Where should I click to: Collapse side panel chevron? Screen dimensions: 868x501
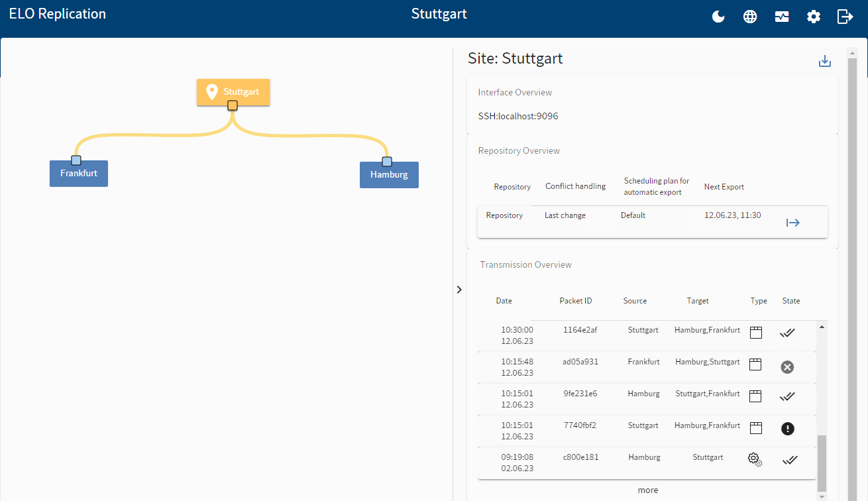pyautogui.click(x=459, y=290)
